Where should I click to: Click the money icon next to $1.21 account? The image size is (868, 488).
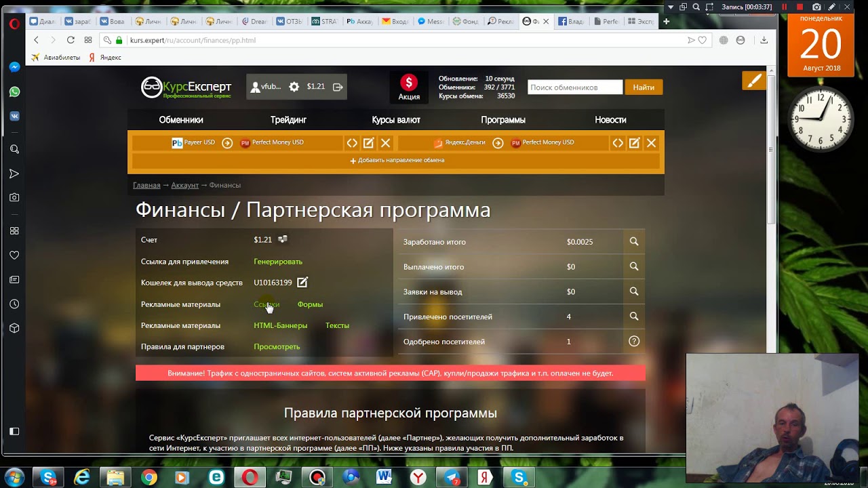(x=283, y=239)
